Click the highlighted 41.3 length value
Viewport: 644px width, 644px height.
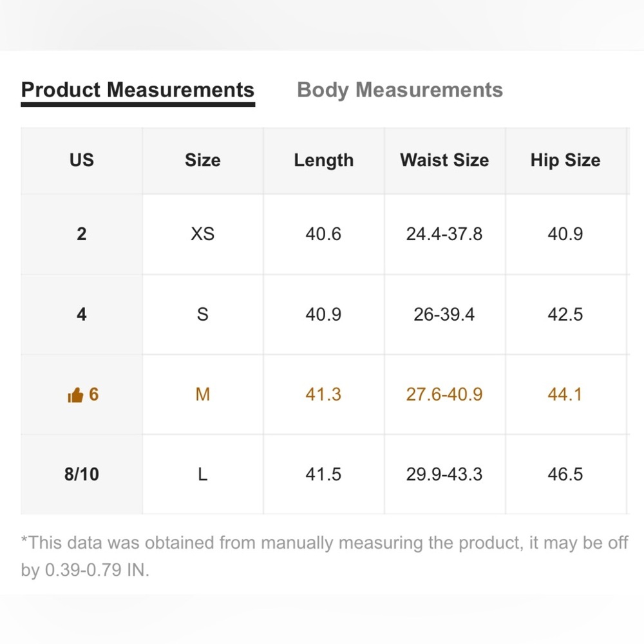(323, 394)
